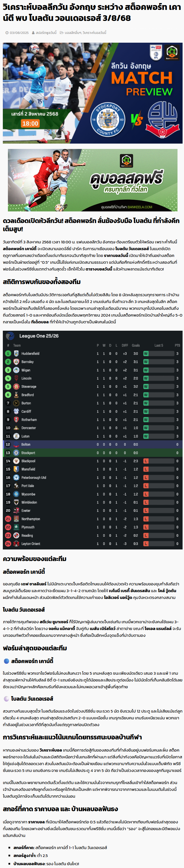
Task: Click the Bolton crest in table row 12
Action: [16, 444]
